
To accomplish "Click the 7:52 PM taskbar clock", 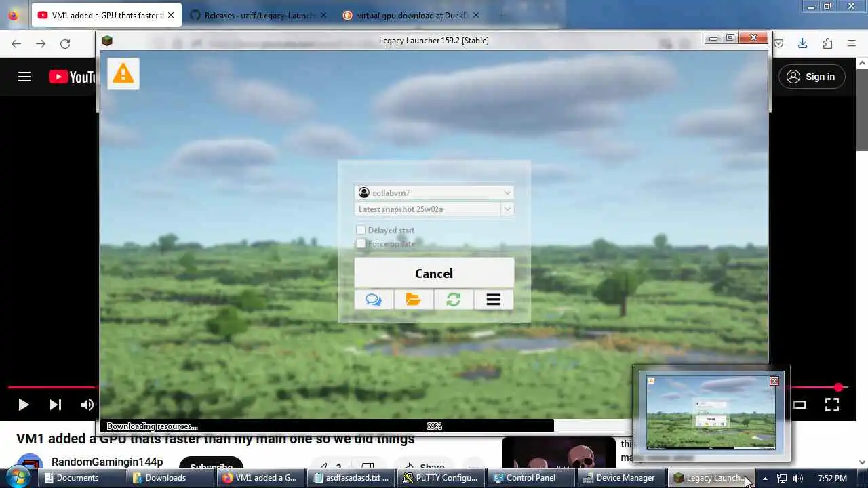I will (832, 478).
